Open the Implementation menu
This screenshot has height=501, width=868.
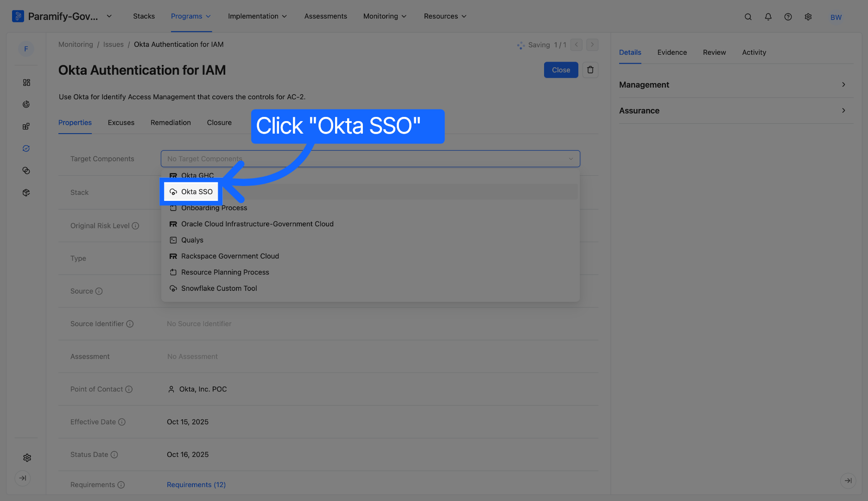(x=257, y=16)
